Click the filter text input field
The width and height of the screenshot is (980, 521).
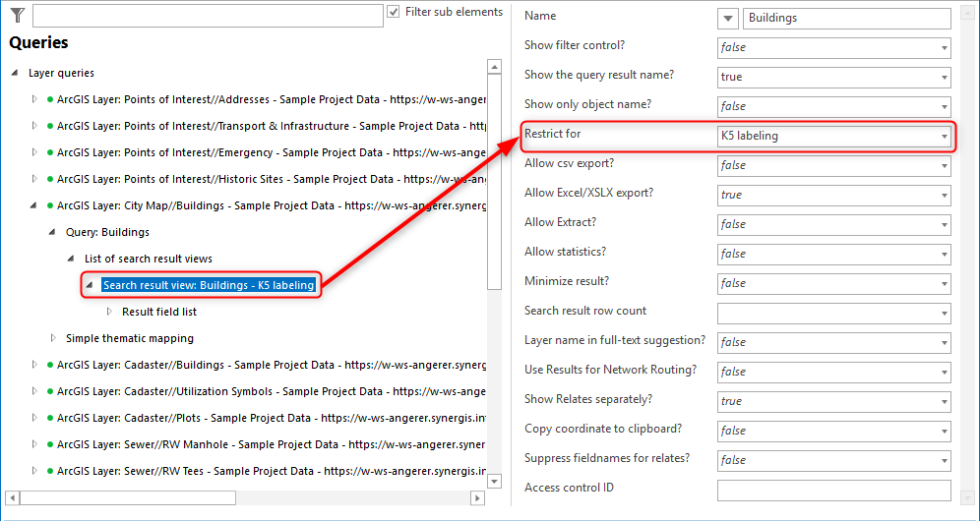point(208,16)
